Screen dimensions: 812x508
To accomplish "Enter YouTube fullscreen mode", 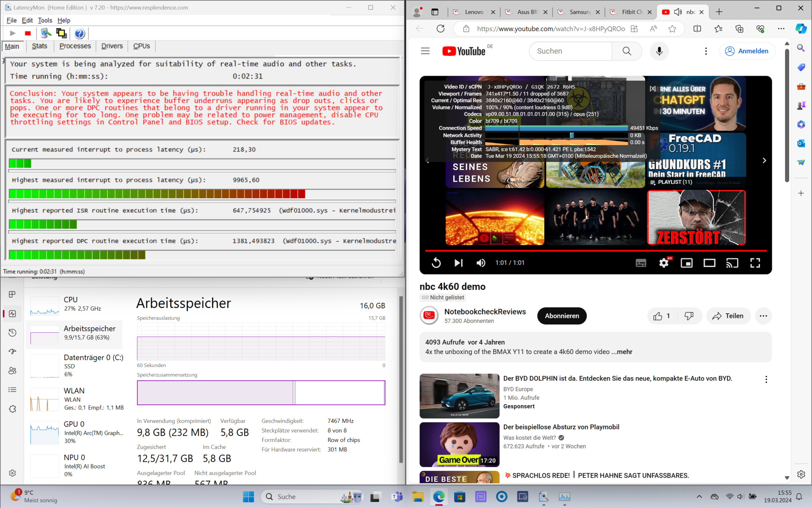I will (x=755, y=263).
